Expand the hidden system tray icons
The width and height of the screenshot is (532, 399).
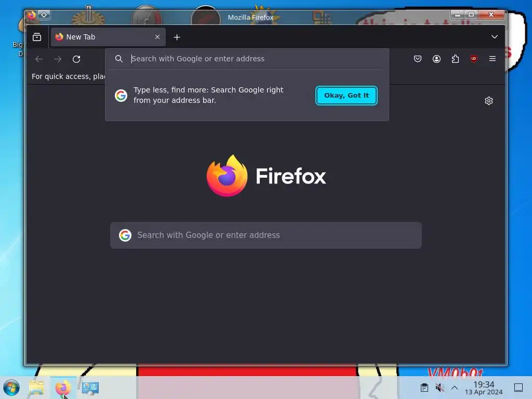tap(455, 388)
